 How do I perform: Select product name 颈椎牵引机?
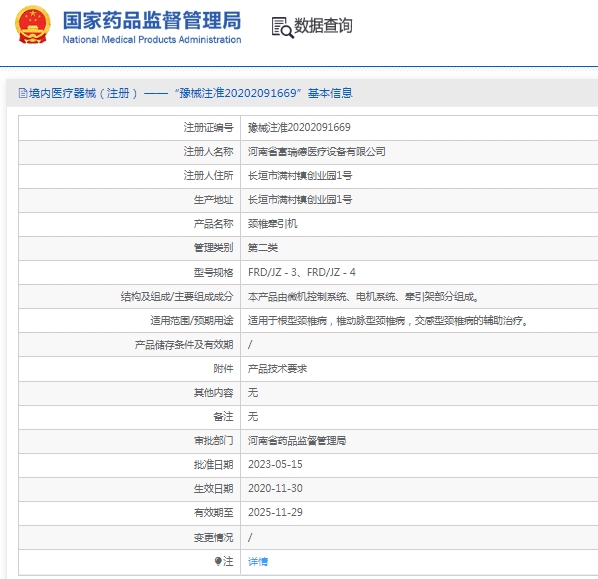(272, 224)
